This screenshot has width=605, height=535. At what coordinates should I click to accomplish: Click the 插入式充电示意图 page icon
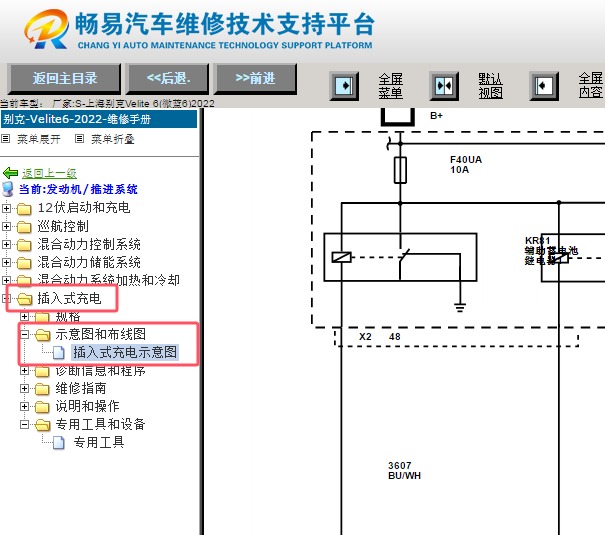(59, 352)
